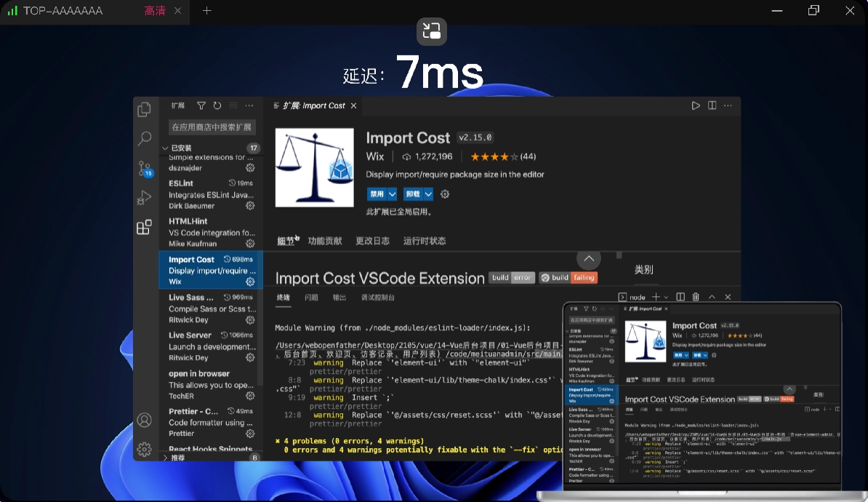Open the Run and Debug view
Viewport: 868px width, 502px height.
click(x=144, y=198)
